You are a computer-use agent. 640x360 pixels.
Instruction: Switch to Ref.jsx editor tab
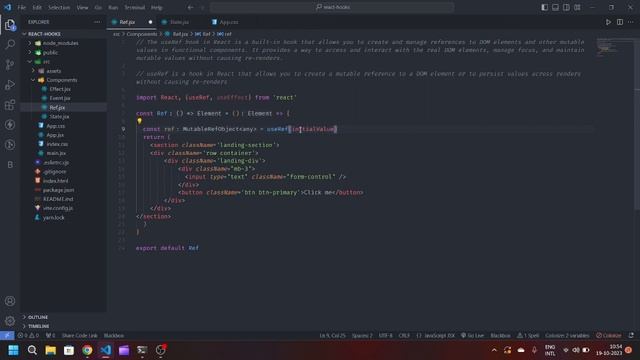click(127, 22)
